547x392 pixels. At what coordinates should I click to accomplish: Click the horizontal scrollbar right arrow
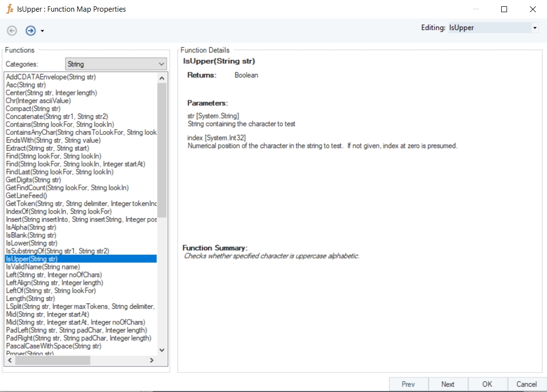click(152, 360)
